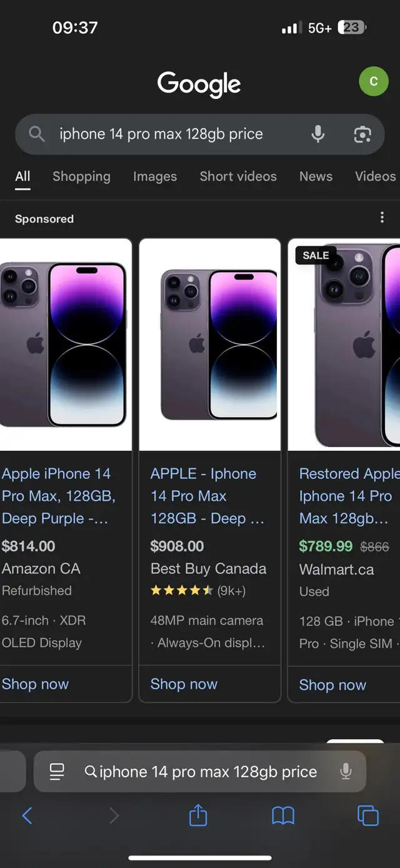
Task: Tap the green account avatar with letter C
Action: pos(374,81)
